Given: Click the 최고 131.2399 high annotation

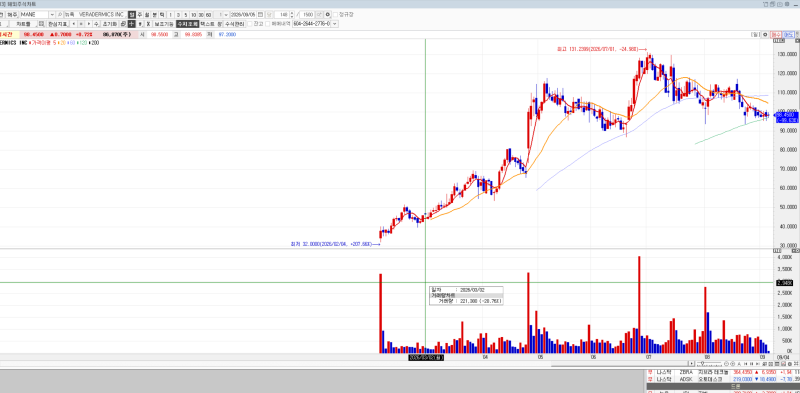Looking at the screenshot, I should pyautogui.click(x=602, y=50).
